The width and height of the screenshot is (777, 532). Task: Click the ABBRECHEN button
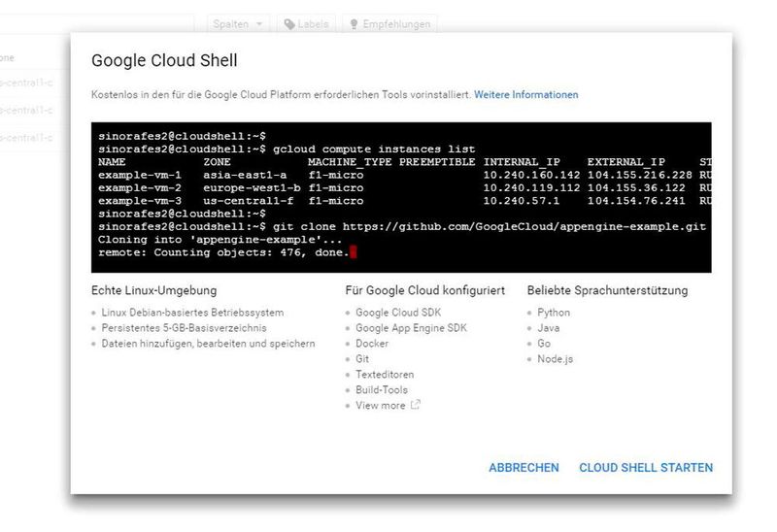pyautogui.click(x=524, y=468)
